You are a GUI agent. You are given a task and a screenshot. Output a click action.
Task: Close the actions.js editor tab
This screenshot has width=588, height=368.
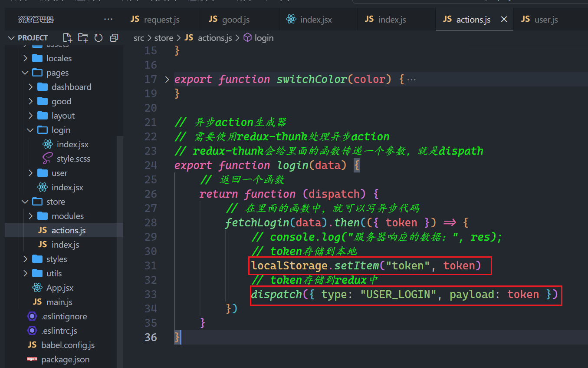point(504,19)
